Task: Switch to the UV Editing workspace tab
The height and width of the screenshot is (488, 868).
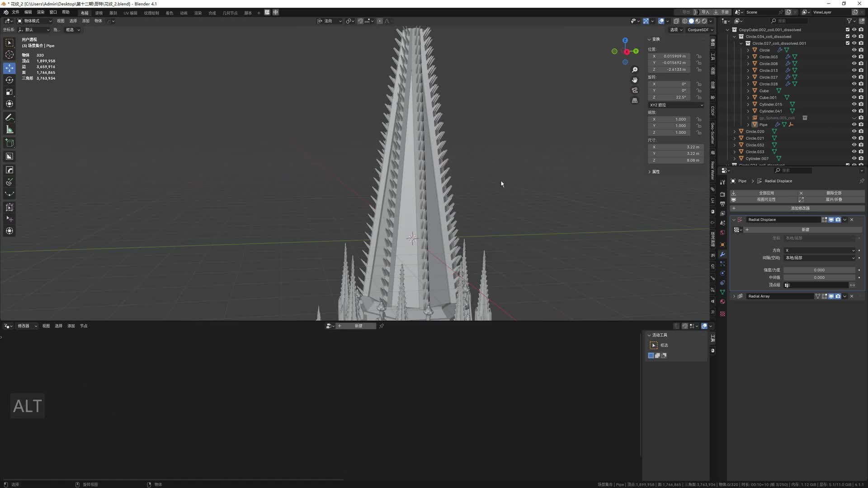Action: pyautogui.click(x=130, y=13)
